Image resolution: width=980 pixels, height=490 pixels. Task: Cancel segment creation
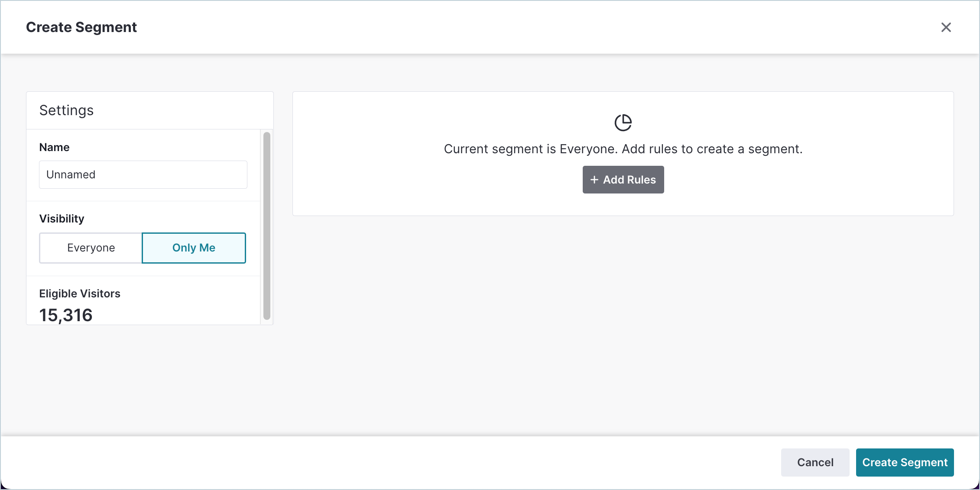point(815,462)
